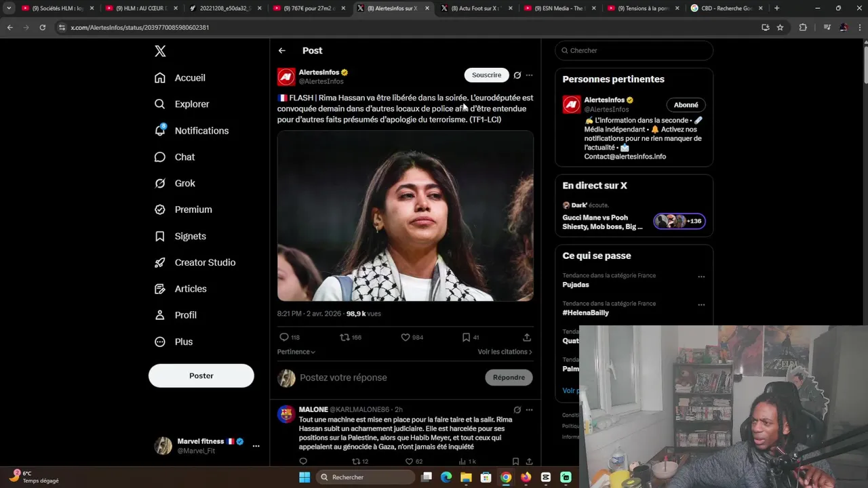Open the weather widget Temps dégagé
Screen dimensions: 868x488
click(x=35, y=477)
